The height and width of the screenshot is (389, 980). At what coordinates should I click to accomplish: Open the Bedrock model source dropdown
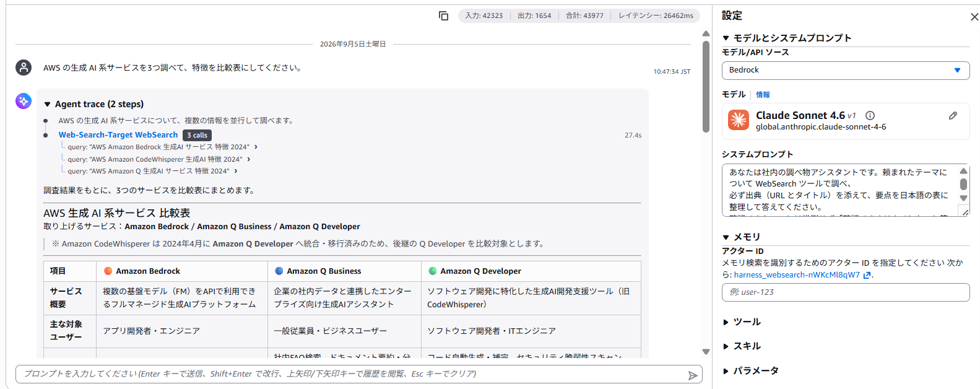(846, 71)
